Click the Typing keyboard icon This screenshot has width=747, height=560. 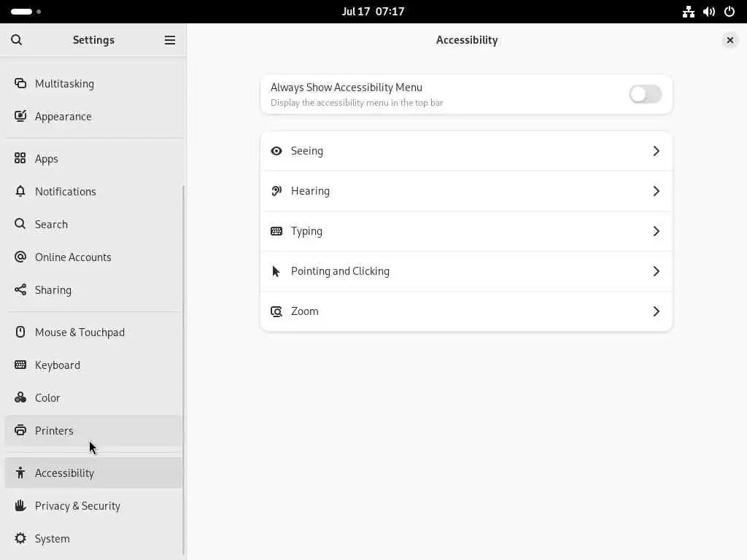276,231
